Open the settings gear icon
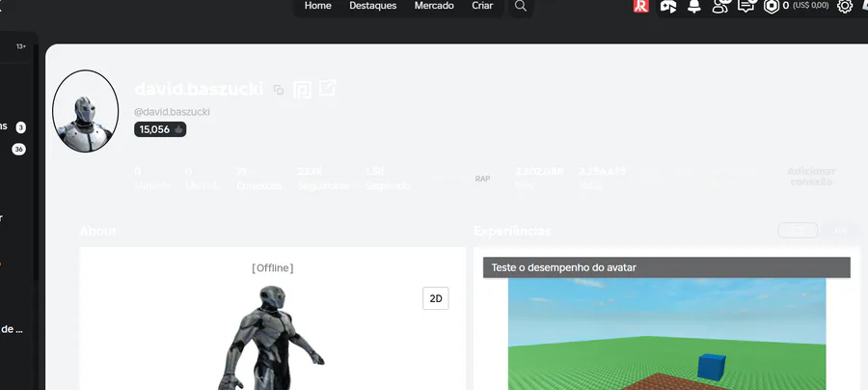 (845, 6)
